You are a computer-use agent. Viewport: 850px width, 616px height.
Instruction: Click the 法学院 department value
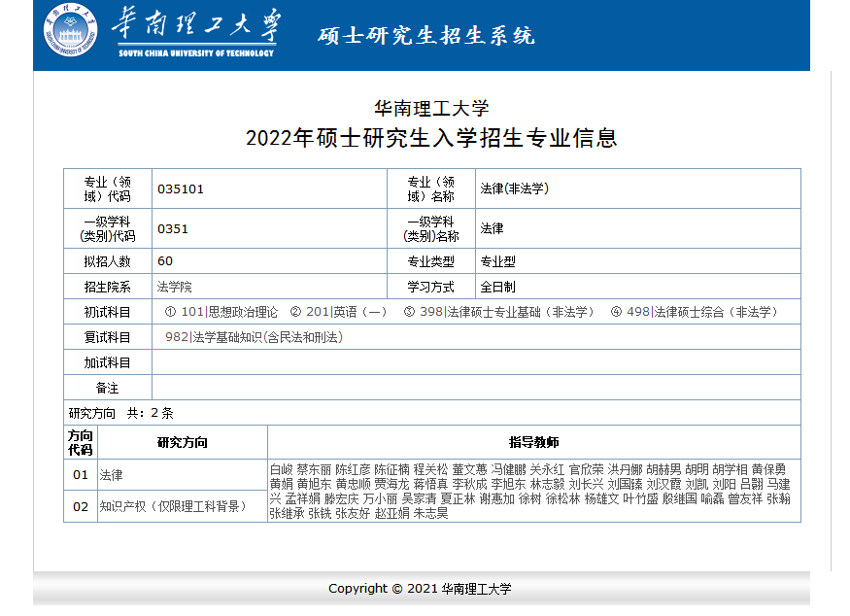[x=175, y=287]
